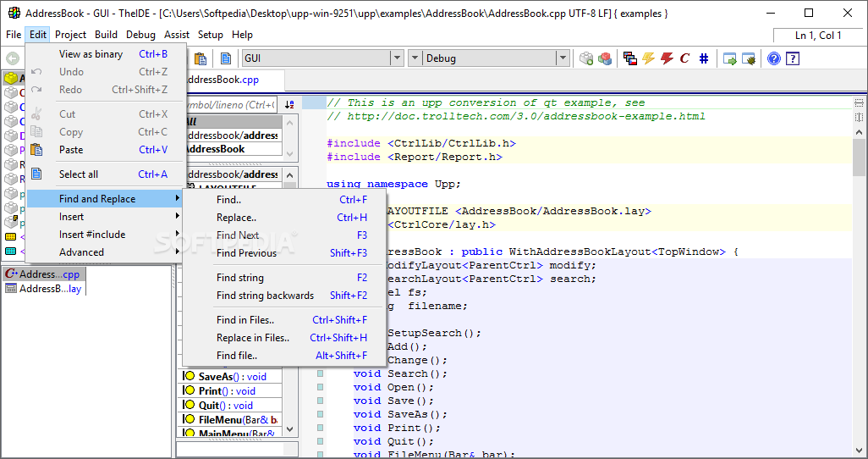The height and width of the screenshot is (459, 868).
Task: Click the left arrow button of the Debug combo
Action: [x=415, y=58]
